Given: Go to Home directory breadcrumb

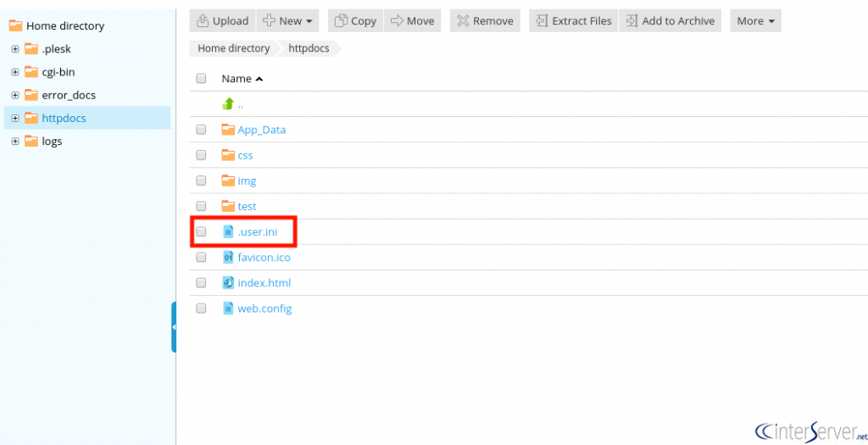Looking at the screenshot, I should coord(234,48).
